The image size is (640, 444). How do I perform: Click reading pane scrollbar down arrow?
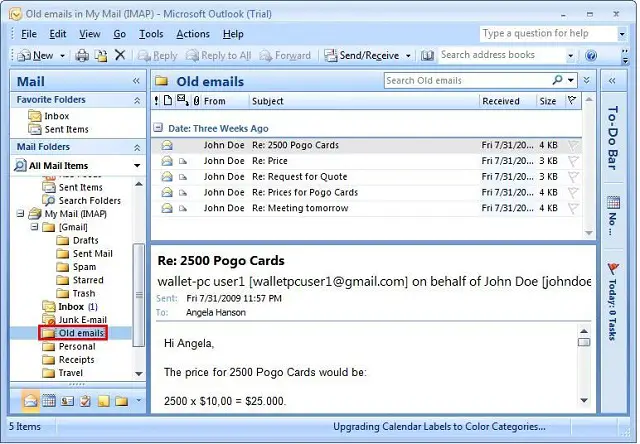(584, 400)
